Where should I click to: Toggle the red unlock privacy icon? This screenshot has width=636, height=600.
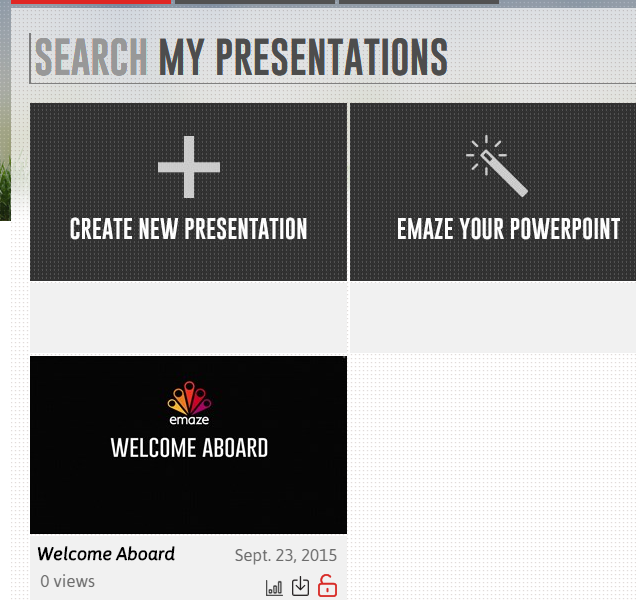(327, 585)
